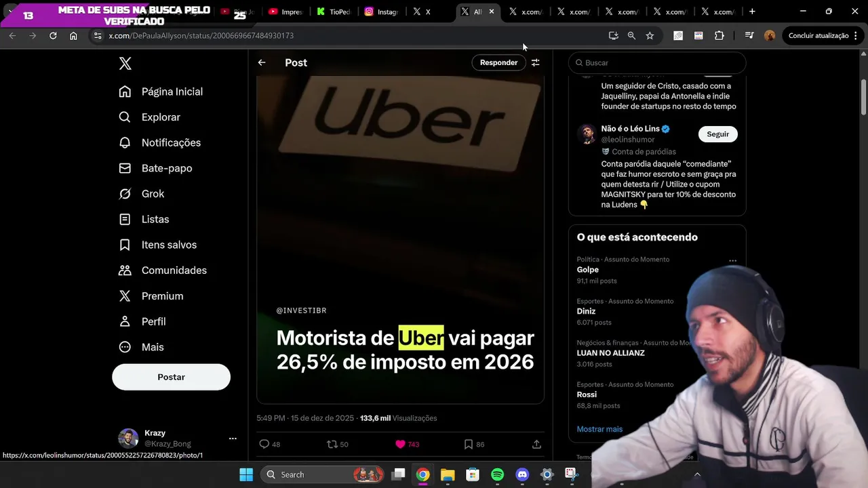The height and width of the screenshot is (488, 868).
Task: Reload the page
Action: coord(53,35)
